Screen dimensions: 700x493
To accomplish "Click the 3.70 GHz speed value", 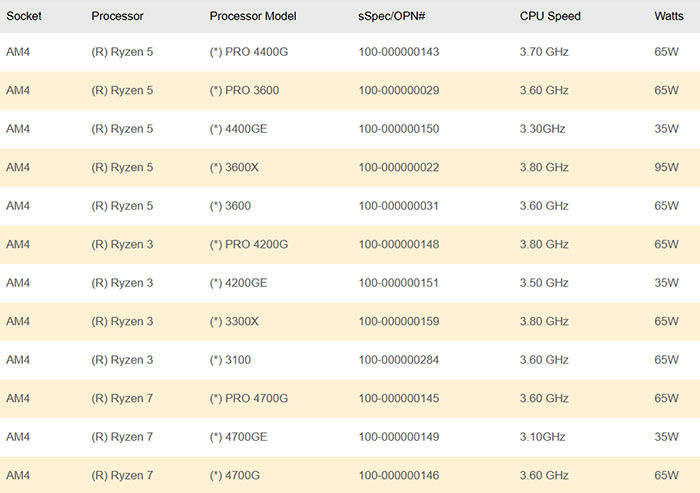I will pyautogui.click(x=544, y=52).
